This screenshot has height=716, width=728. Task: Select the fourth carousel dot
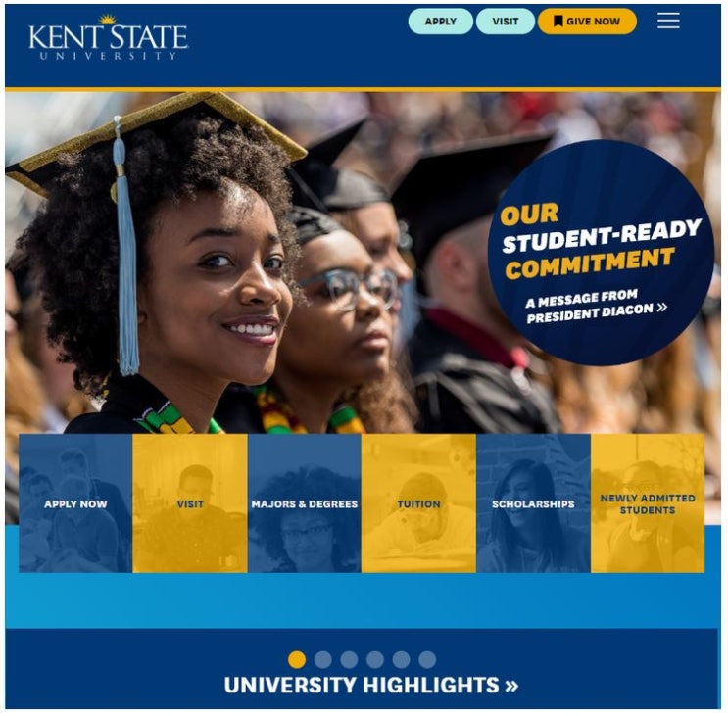374,659
